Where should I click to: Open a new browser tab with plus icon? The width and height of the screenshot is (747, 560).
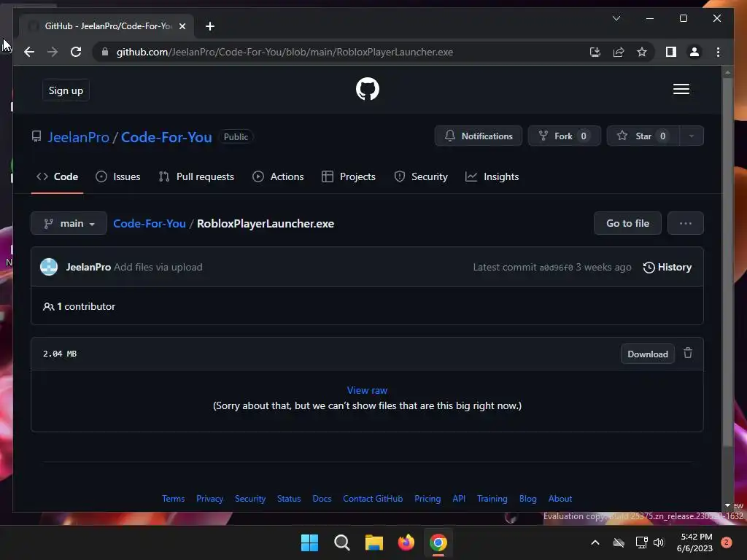click(x=209, y=26)
